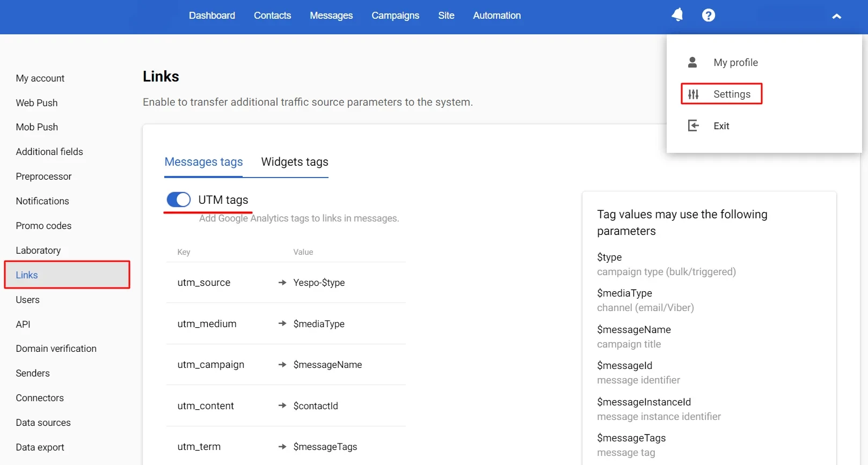The width and height of the screenshot is (868, 465).
Task: Click the $messageTags value for utm_term
Action: [x=325, y=447]
